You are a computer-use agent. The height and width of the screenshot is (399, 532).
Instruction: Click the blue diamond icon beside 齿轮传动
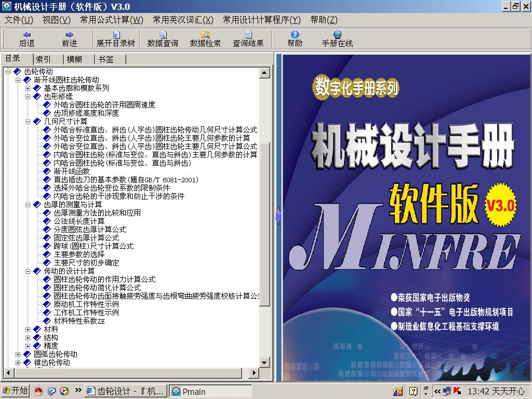(x=17, y=72)
